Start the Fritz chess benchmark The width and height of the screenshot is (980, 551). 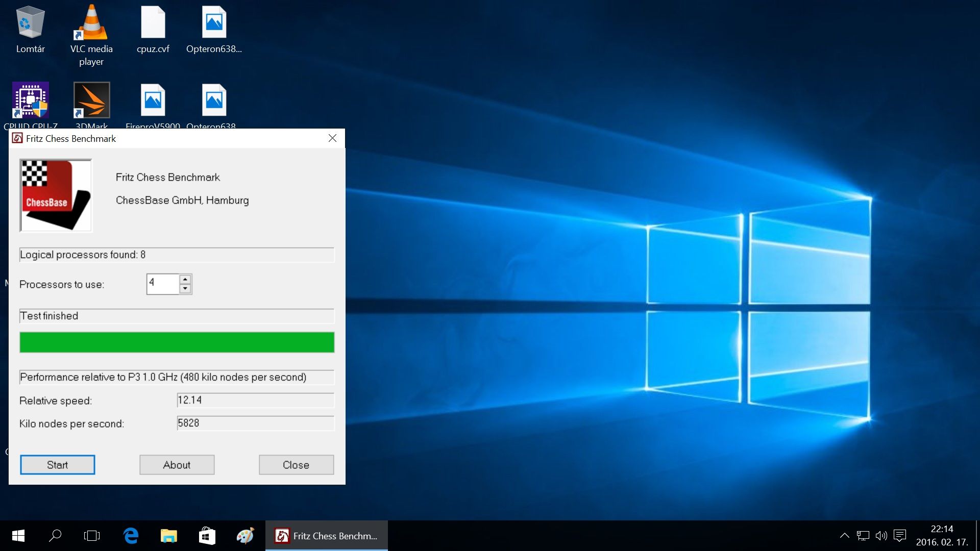point(58,465)
